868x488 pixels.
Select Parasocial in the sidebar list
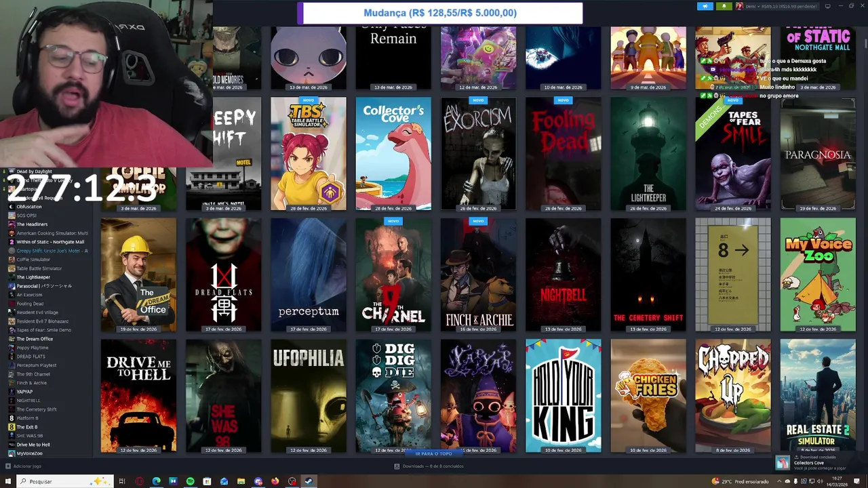[43, 286]
